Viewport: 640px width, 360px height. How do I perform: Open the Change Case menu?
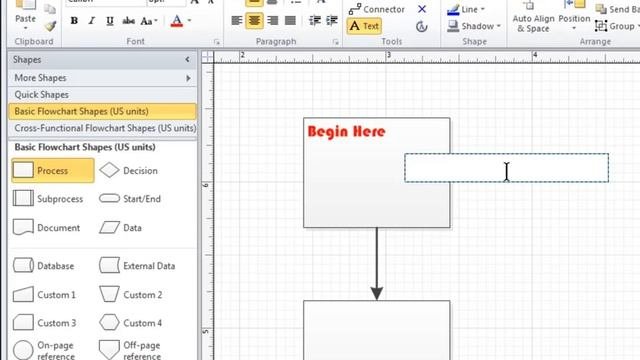click(x=149, y=20)
